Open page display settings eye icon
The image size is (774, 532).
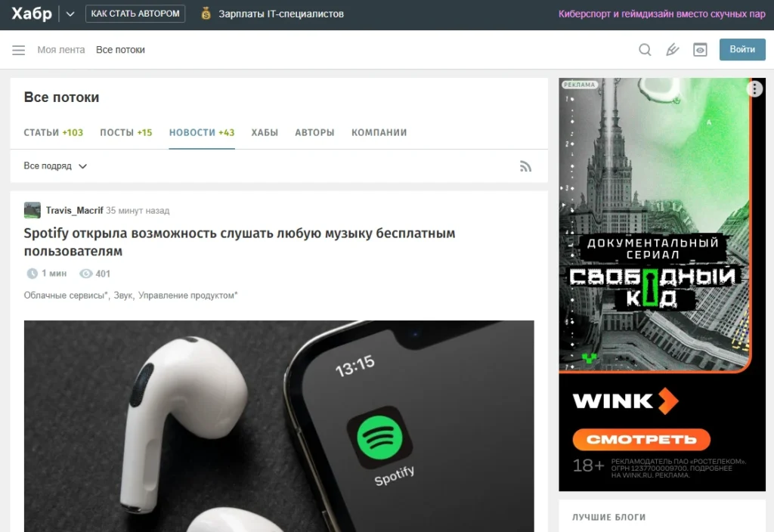tap(701, 50)
